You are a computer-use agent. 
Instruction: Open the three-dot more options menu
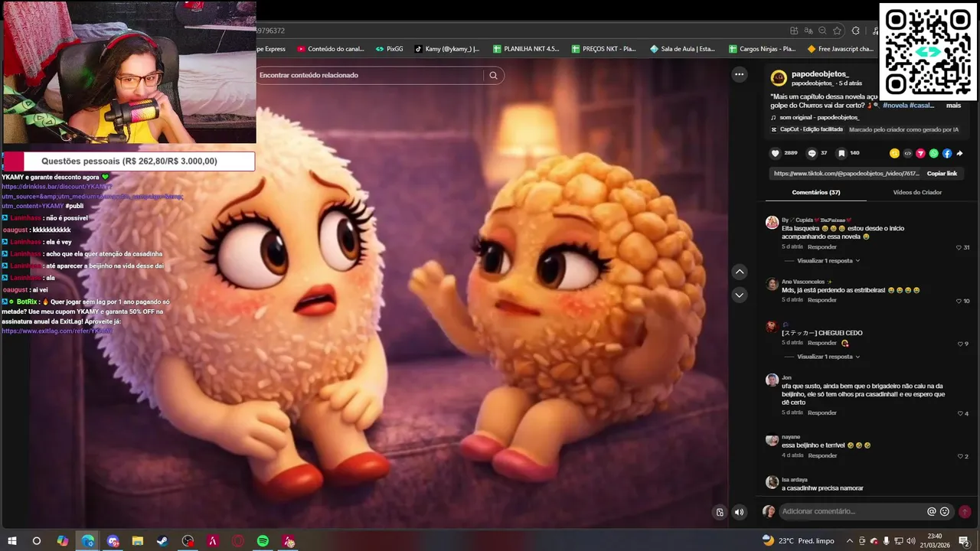739,74
